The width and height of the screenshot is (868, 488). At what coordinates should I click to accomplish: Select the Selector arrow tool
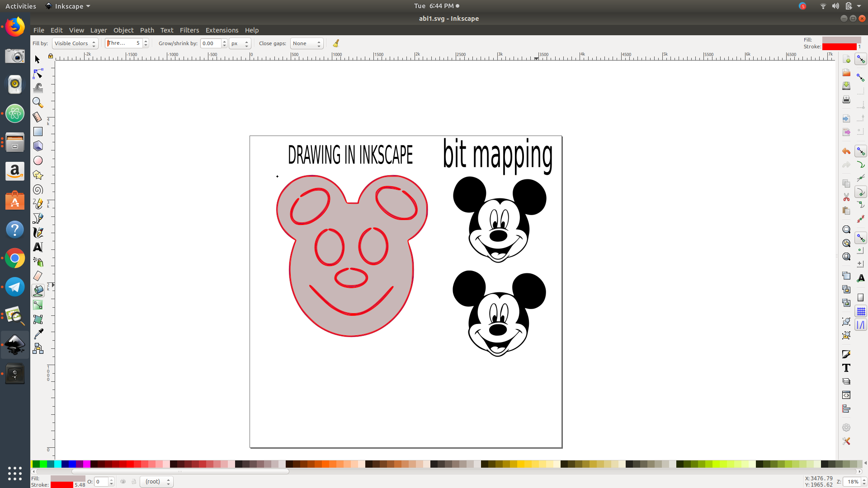tap(38, 59)
